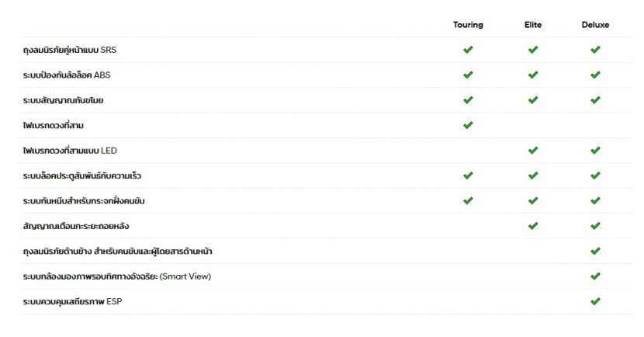Viewport: 644px width, 337px height.
Task: Click the ระบบควบคุมเสถียรภาพ ESP label
Action: coord(72,301)
